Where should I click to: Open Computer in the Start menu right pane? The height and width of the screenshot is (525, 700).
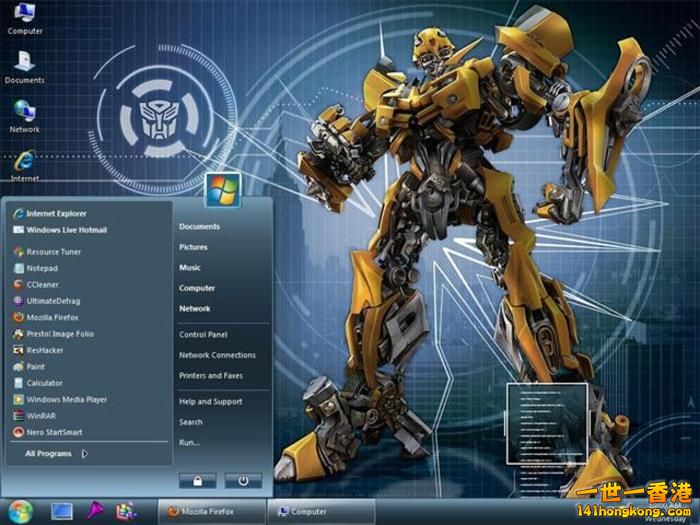(x=197, y=288)
